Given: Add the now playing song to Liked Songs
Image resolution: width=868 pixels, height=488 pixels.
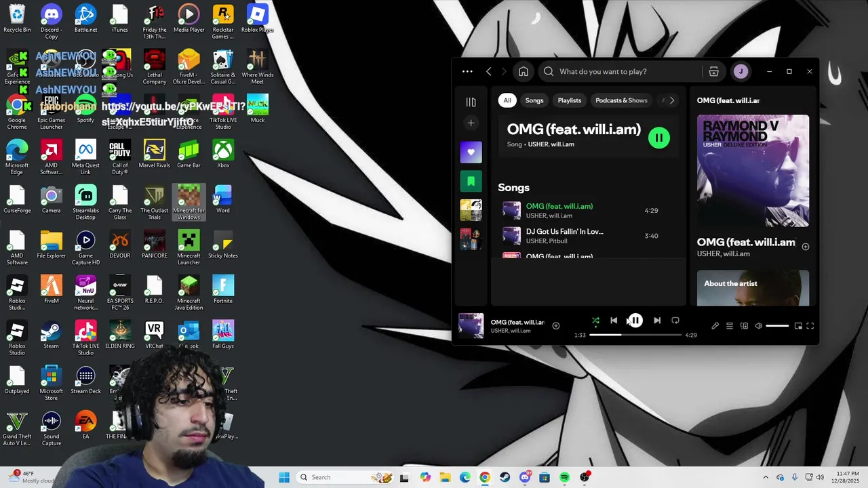Looking at the screenshot, I should [556, 326].
